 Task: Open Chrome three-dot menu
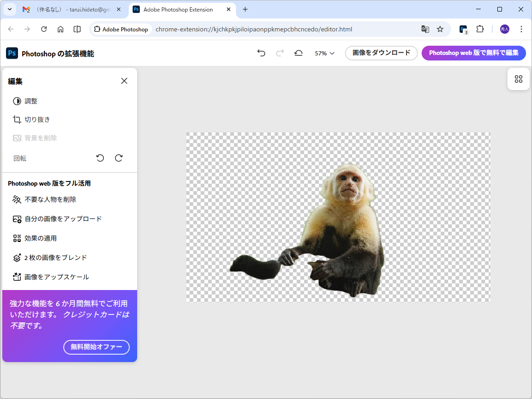(x=521, y=29)
